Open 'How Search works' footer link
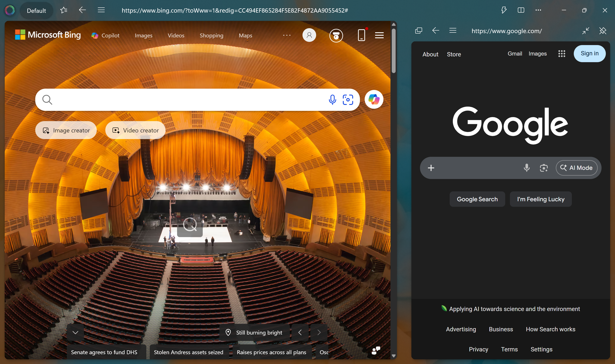This screenshot has width=615, height=364. pyautogui.click(x=550, y=329)
